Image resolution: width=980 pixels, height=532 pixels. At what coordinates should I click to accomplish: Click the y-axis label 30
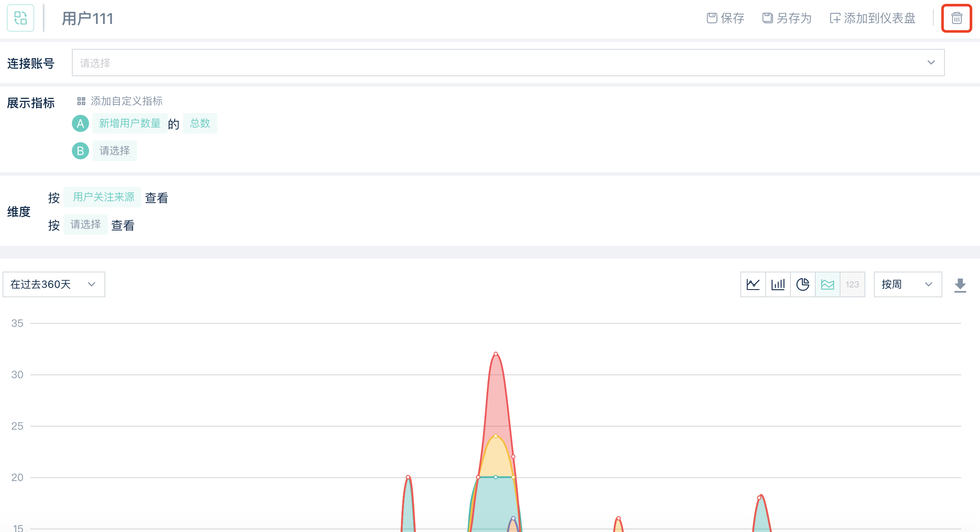(x=17, y=375)
